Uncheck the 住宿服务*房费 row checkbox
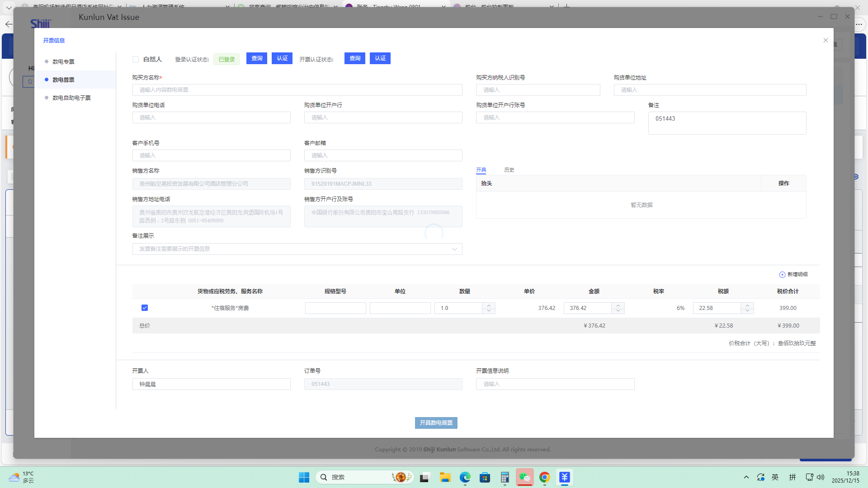868x488 pixels. 145,308
